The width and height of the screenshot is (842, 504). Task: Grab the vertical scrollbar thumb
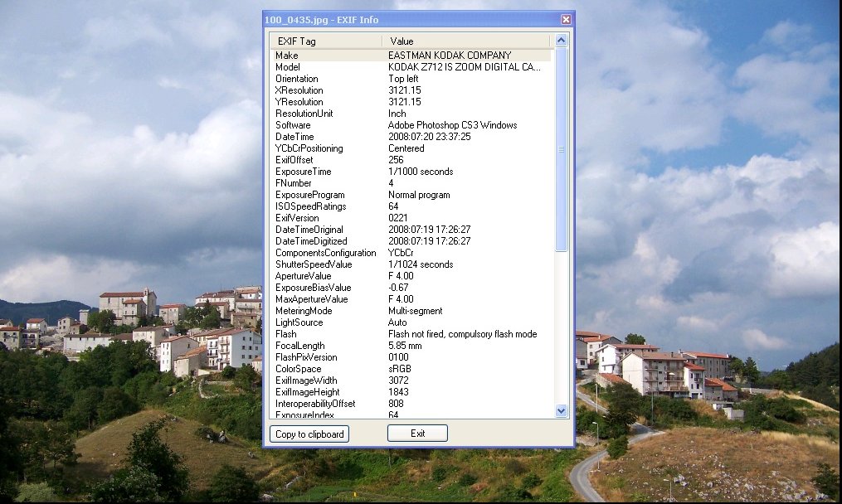[561, 149]
